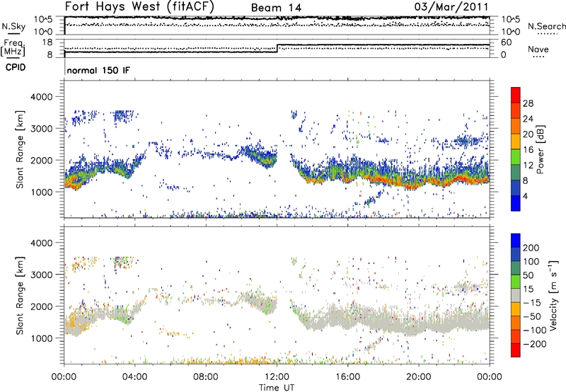Click the '60' Nave axis tick
Image resolution: width=566 pixels, height=392 pixels.
pos(506,42)
